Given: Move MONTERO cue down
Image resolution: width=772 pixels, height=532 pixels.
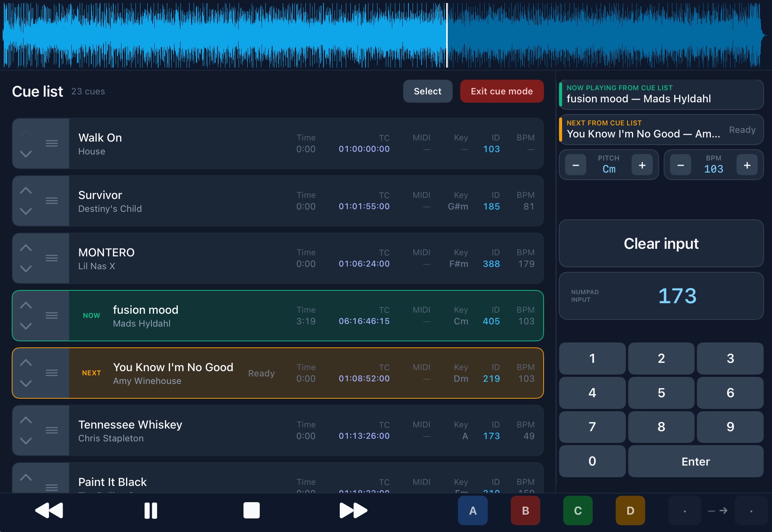Looking at the screenshot, I should coord(26,268).
